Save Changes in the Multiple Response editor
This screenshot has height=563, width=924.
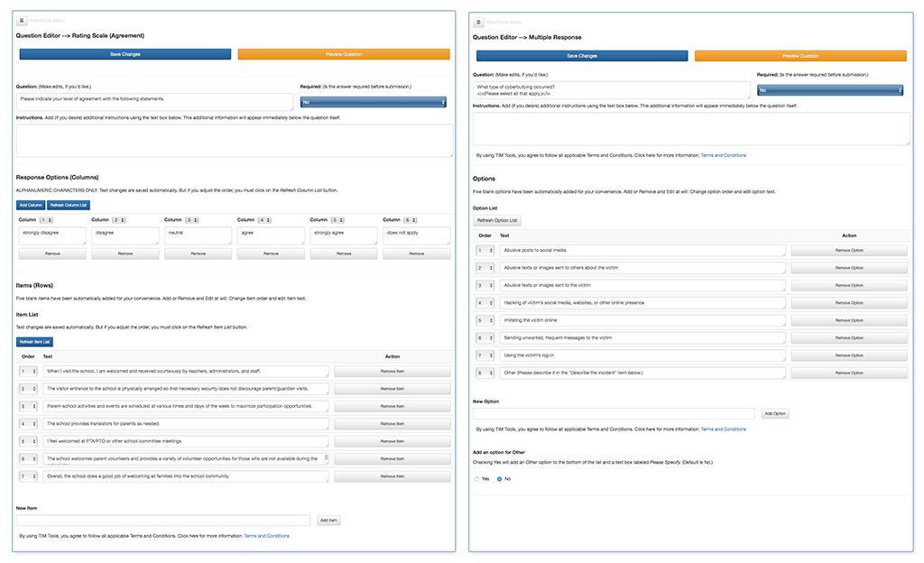[x=582, y=56]
